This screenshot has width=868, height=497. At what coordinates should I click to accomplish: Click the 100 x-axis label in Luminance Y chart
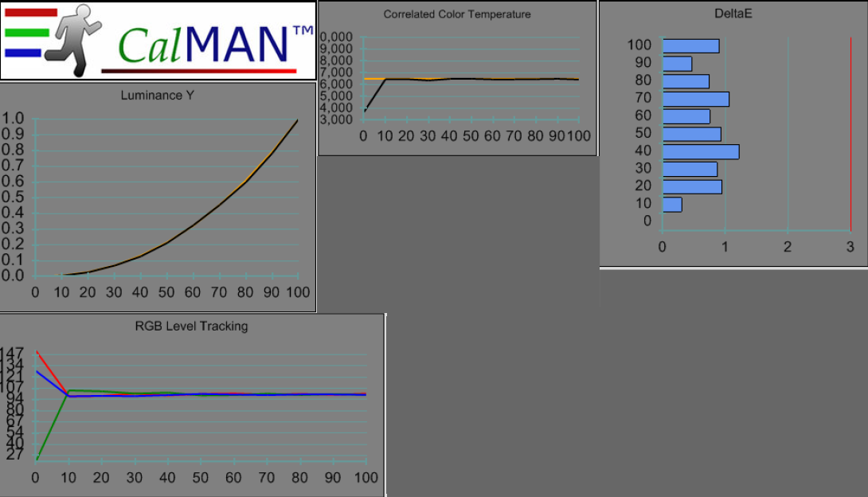tap(298, 292)
